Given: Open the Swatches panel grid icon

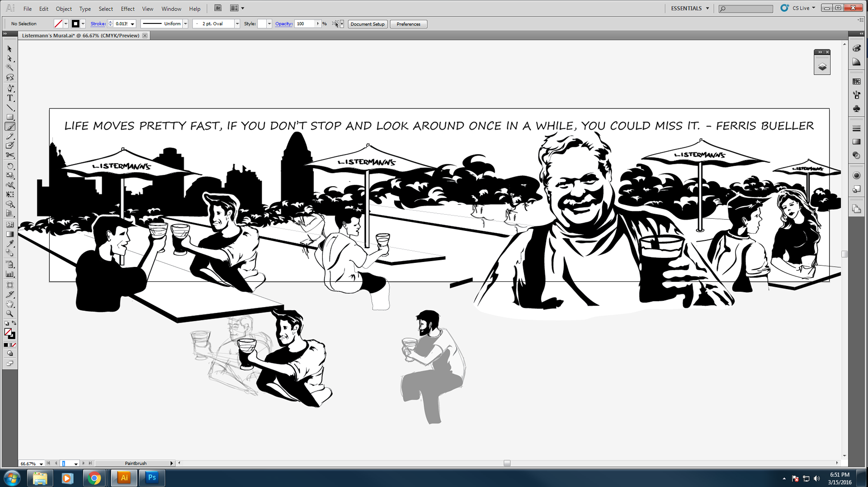Looking at the screenshot, I should coord(856,81).
